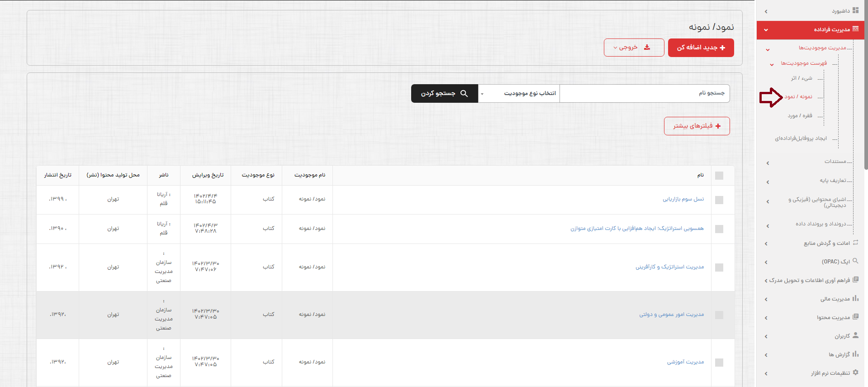Click the search magnifier icon for OPAC
868x387 pixels.
[855, 261]
